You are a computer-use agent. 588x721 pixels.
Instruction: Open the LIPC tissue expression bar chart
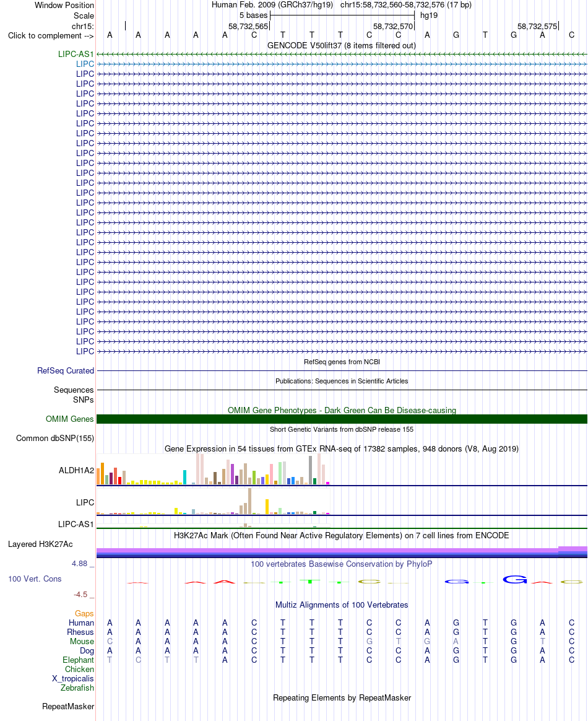(214, 501)
